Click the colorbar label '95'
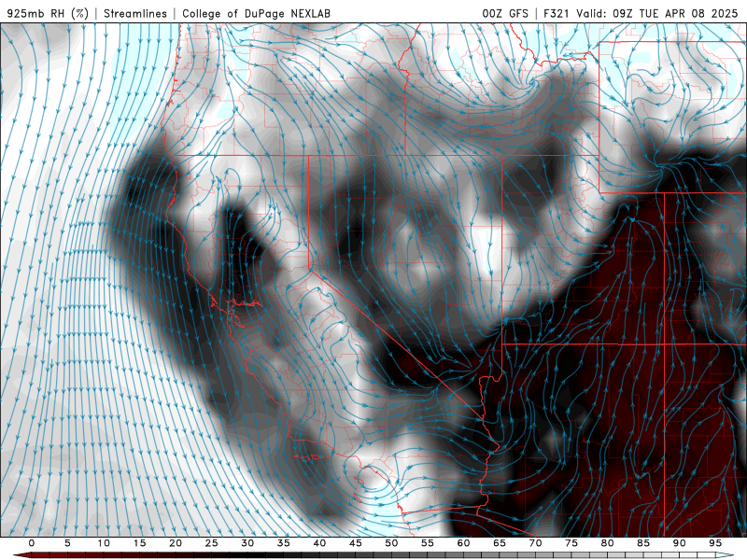The image size is (747, 560). [x=715, y=543]
